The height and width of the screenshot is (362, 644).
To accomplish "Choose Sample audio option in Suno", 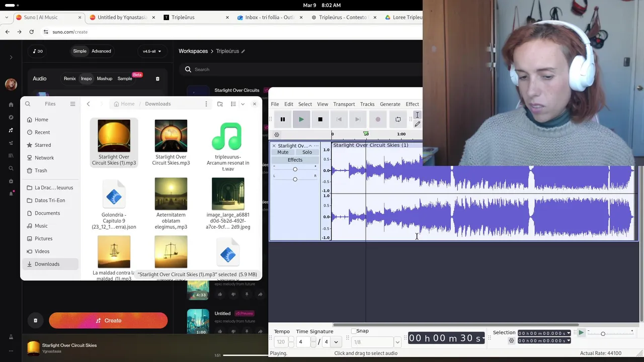I will pos(125,78).
